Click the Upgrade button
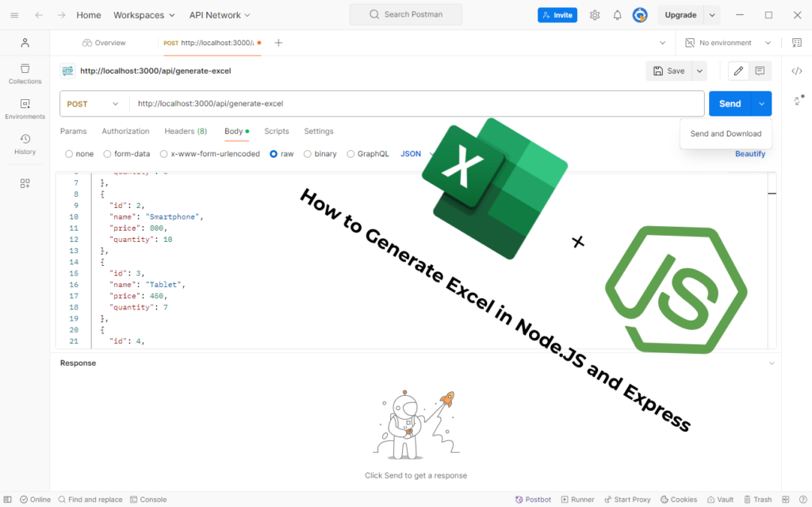This screenshot has width=812, height=507. 680,15
